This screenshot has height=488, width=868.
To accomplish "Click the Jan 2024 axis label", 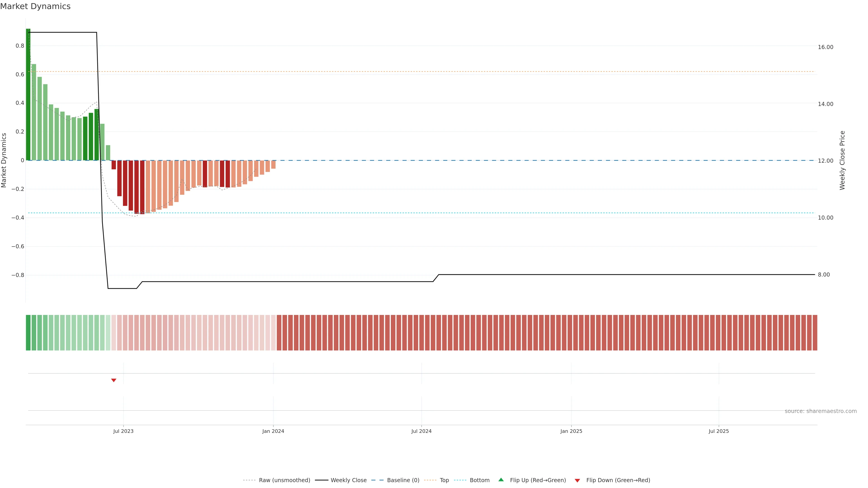I will [273, 431].
